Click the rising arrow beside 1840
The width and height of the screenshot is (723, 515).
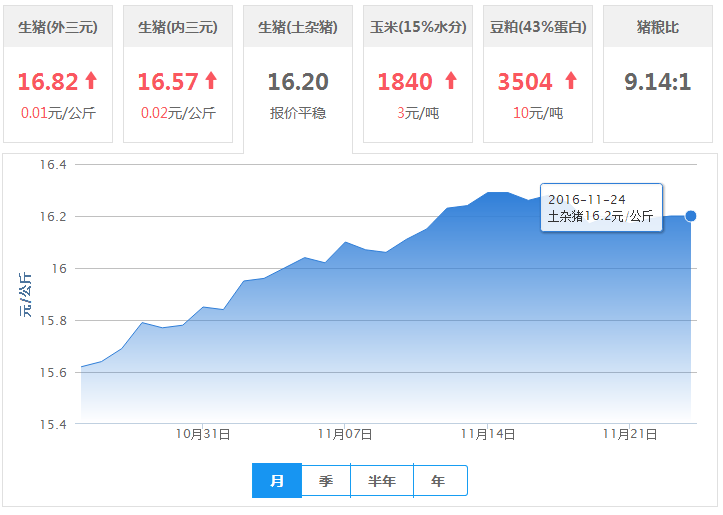click(x=450, y=81)
